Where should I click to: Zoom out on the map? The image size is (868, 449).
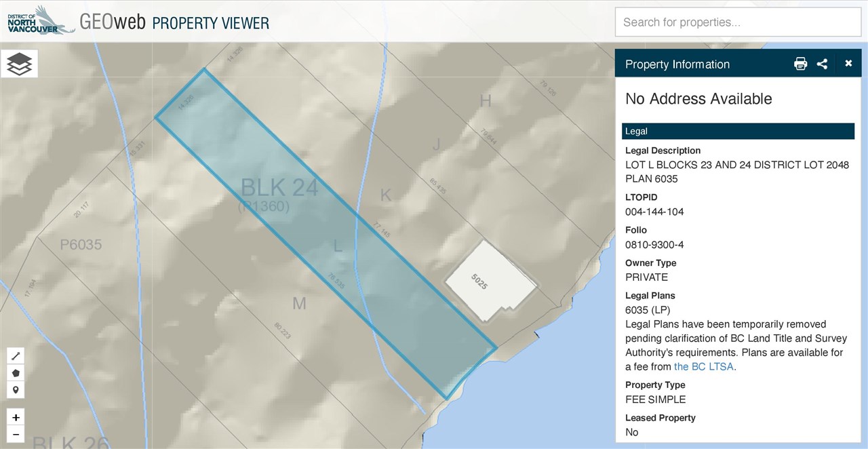(16, 434)
